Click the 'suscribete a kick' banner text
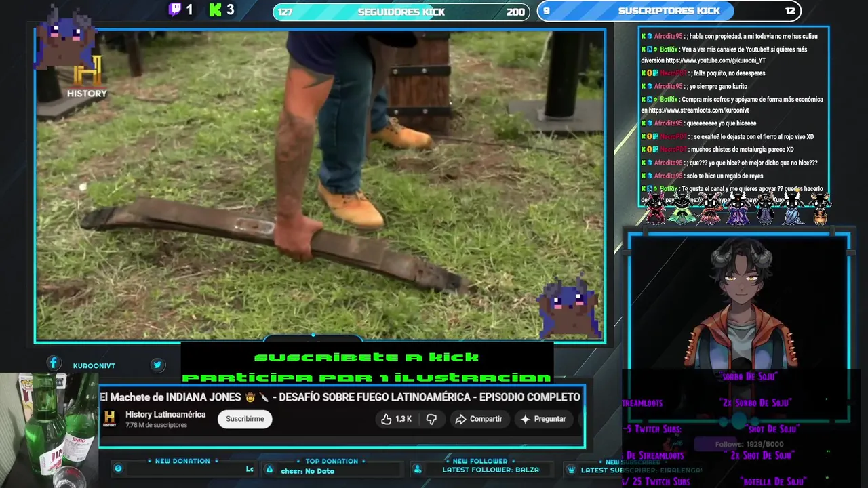This screenshot has width=868, height=488. coord(367,357)
